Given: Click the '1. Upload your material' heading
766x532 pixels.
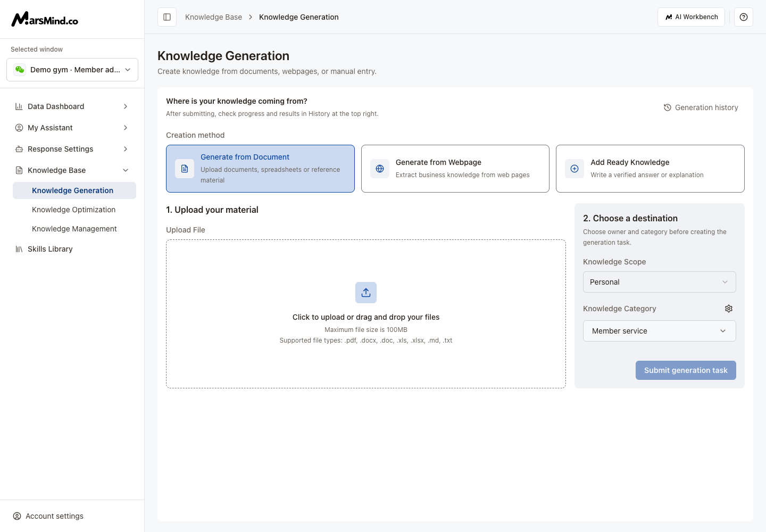Looking at the screenshot, I should click(212, 210).
